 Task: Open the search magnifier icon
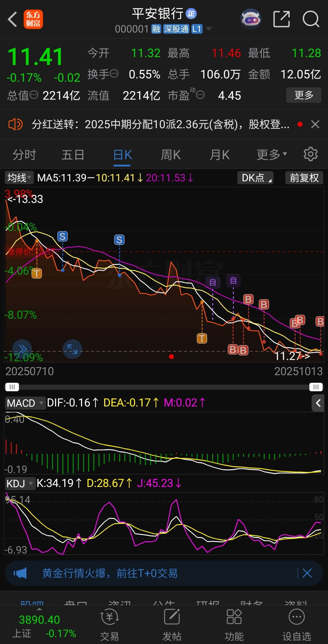[311, 19]
